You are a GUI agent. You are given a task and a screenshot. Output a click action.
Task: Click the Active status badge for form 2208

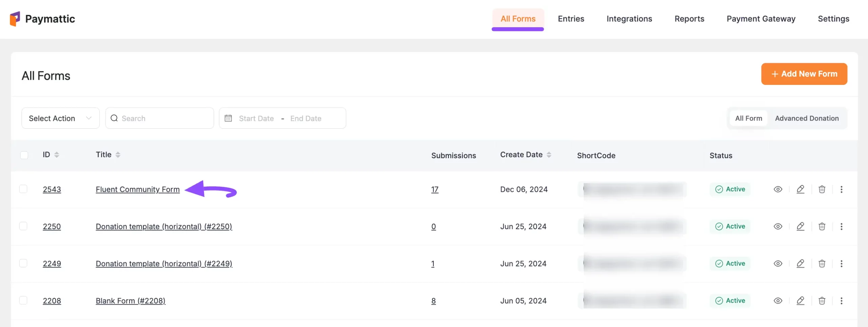[730, 301]
